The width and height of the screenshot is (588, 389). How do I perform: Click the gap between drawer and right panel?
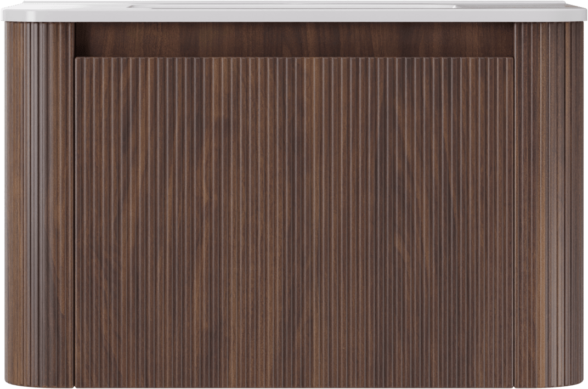click(514, 219)
